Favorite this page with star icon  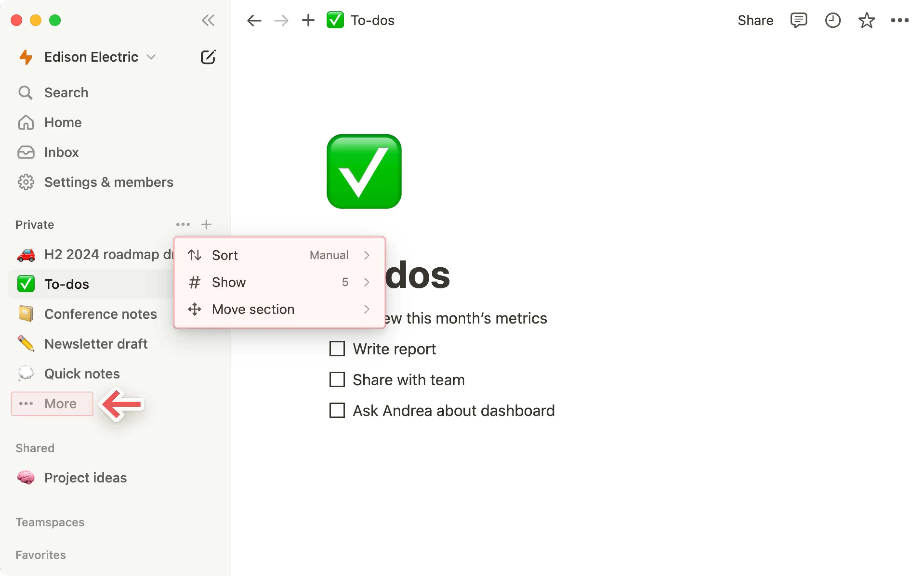[866, 20]
